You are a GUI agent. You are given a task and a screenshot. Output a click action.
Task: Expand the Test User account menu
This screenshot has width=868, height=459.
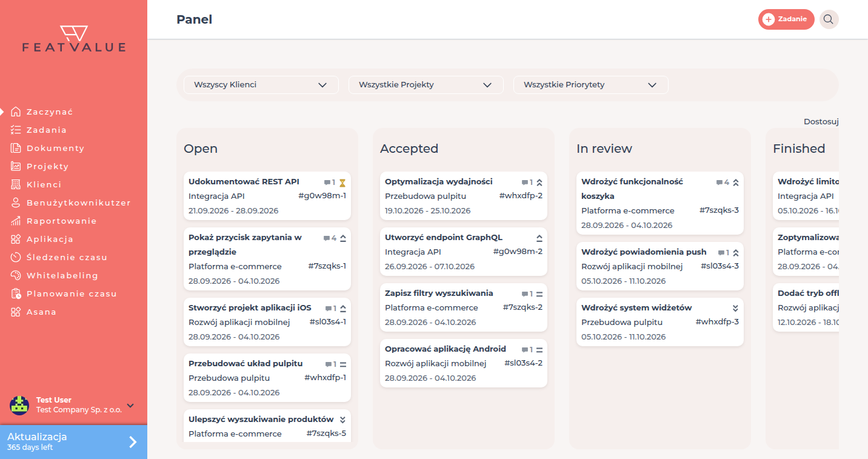point(130,405)
